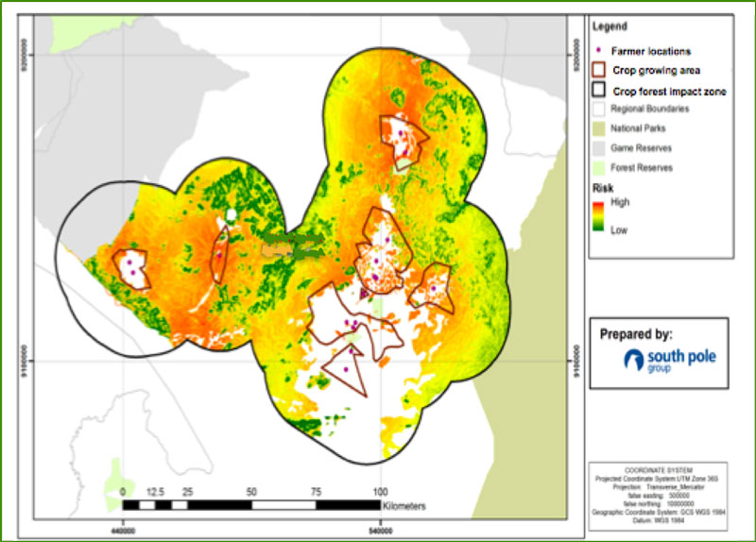The width and height of the screenshot is (756, 542).
Task: Click the black-and-white scale bar
Action: 251,505
